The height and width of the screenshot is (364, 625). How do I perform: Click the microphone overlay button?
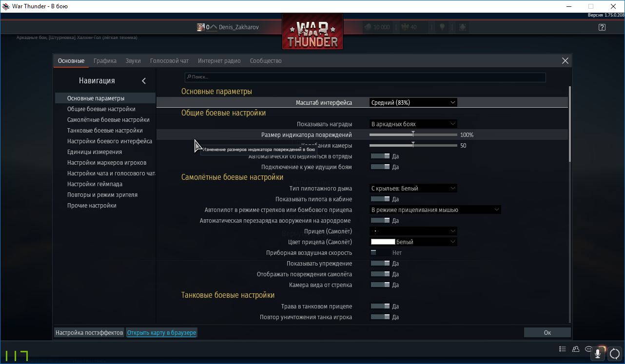(x=598, y=354)
